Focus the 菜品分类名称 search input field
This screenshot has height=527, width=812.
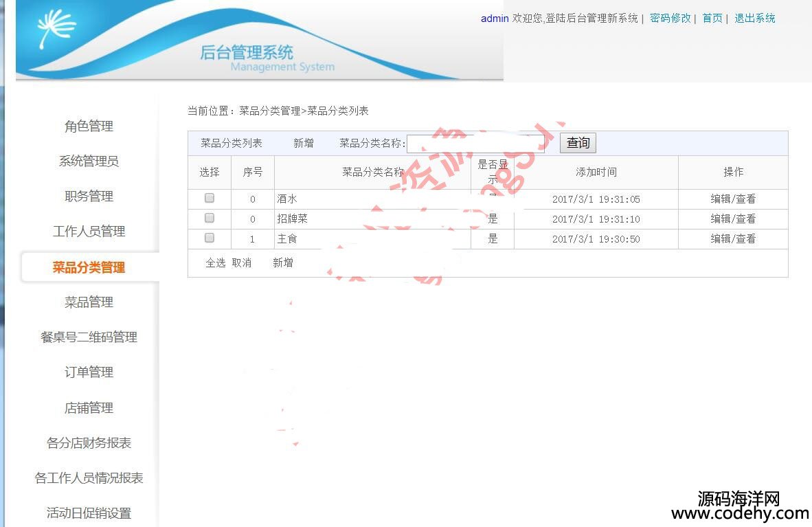pos(475,144)
